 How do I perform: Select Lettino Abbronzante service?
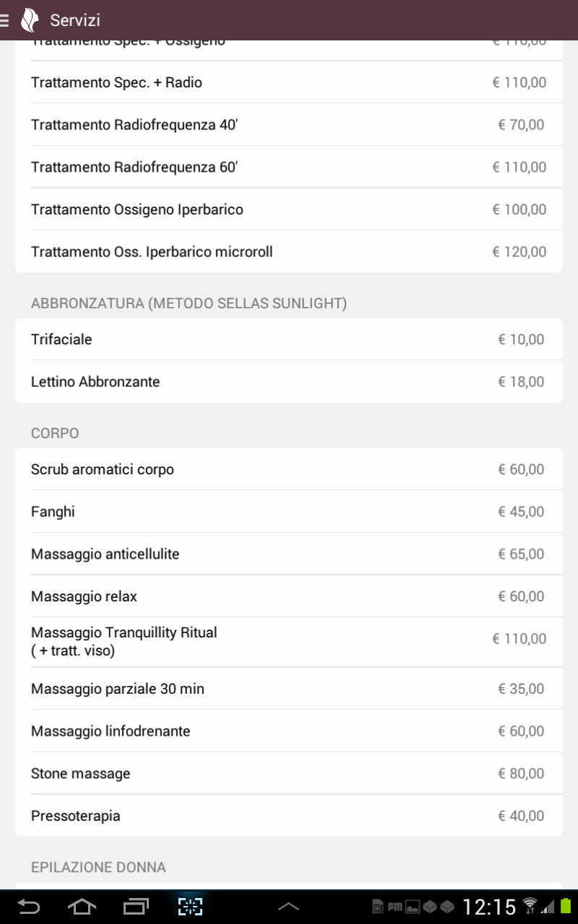point(288,382)
